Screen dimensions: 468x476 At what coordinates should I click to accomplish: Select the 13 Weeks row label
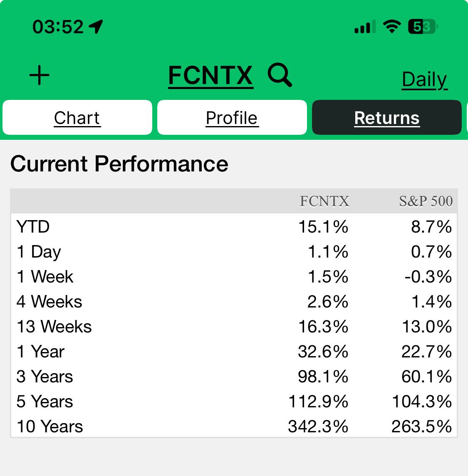pos(54,327)
